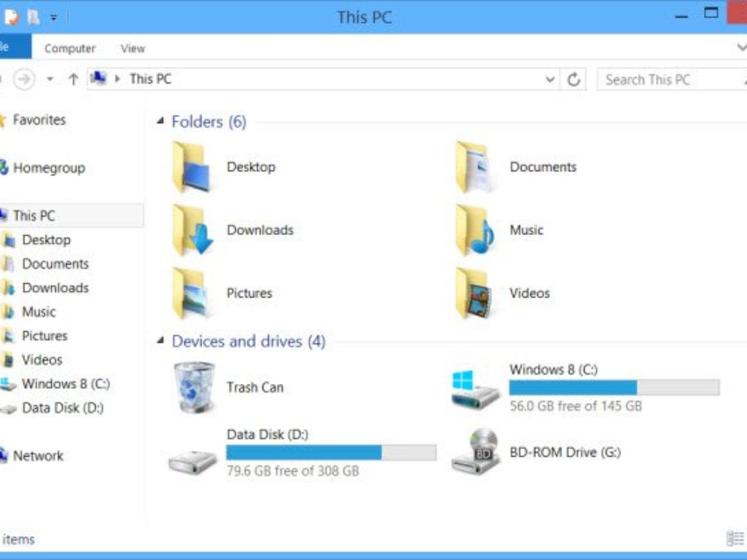Click the BD-ROM Drive (G:) label
747x560 pixels.
565,452
